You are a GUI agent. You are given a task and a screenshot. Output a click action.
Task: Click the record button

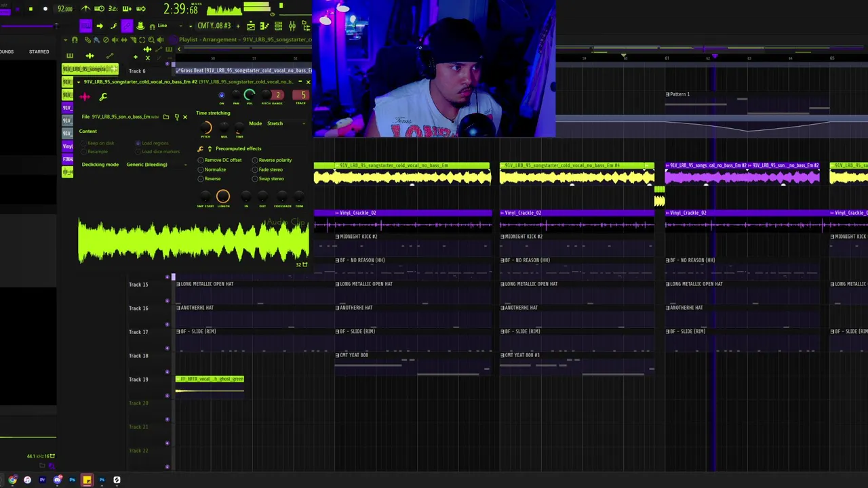coord(45,9)
